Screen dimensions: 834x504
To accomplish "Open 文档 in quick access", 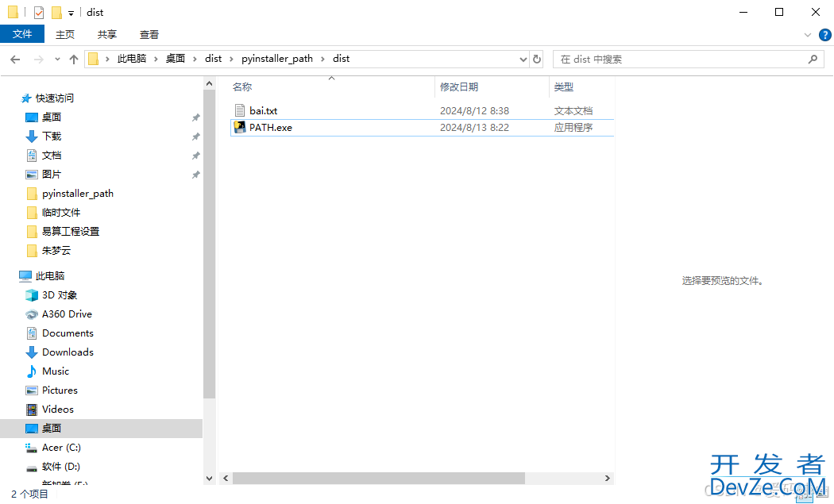I will [x=52, y=156].
